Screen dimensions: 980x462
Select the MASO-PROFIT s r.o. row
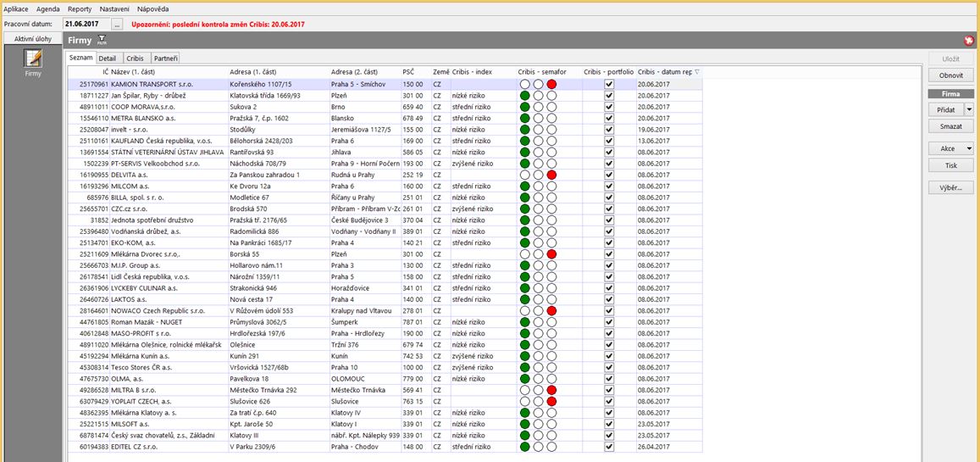click(385, 333)
